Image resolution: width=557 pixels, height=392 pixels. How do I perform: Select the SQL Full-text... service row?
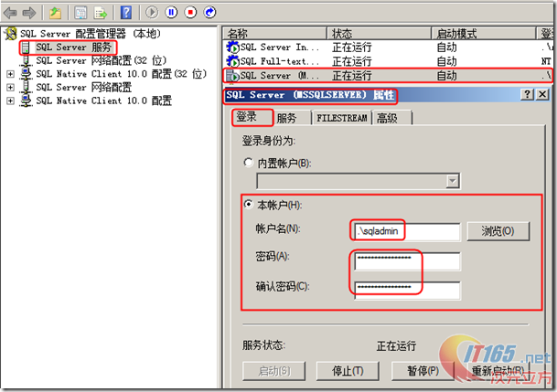coord(389,61)
